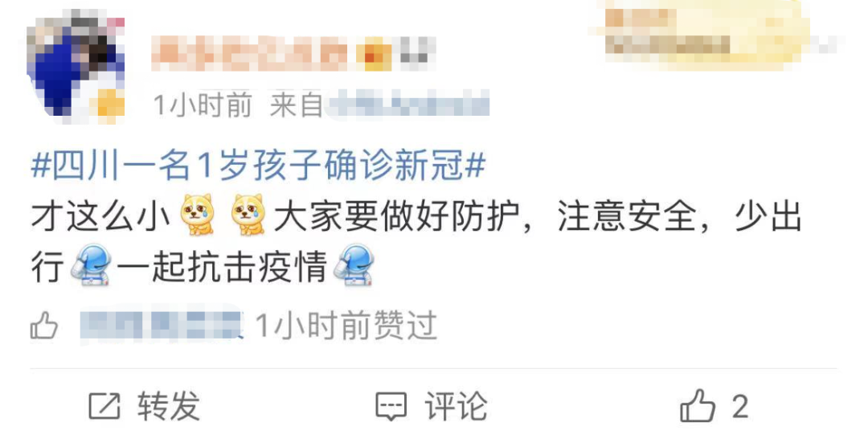
Task: Click the saluting doctor emoji after 疫情
Action: (354, 266)
